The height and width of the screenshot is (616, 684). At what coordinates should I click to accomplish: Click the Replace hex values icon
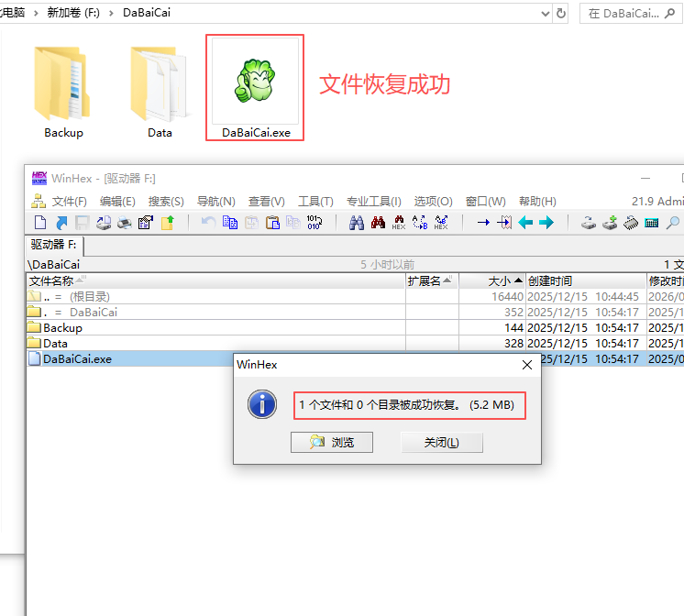click(x=441, y=223)
